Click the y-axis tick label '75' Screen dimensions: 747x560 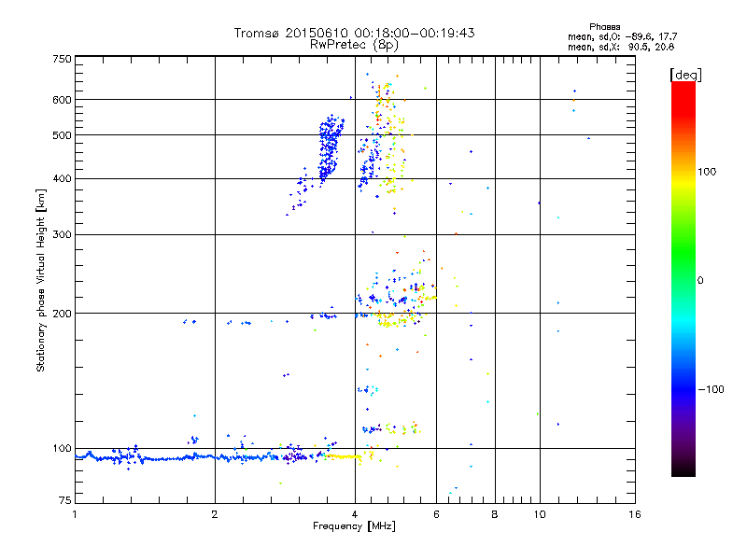(65, 500)
